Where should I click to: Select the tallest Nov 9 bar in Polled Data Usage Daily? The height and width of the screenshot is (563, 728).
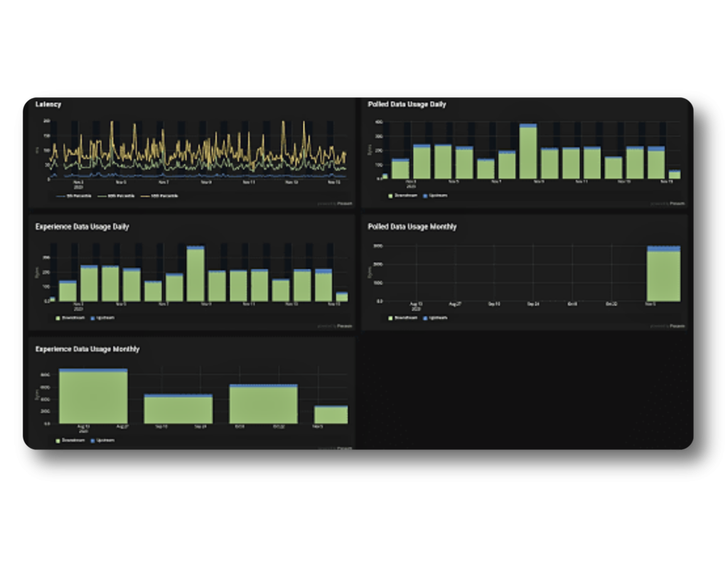point(530,149)
